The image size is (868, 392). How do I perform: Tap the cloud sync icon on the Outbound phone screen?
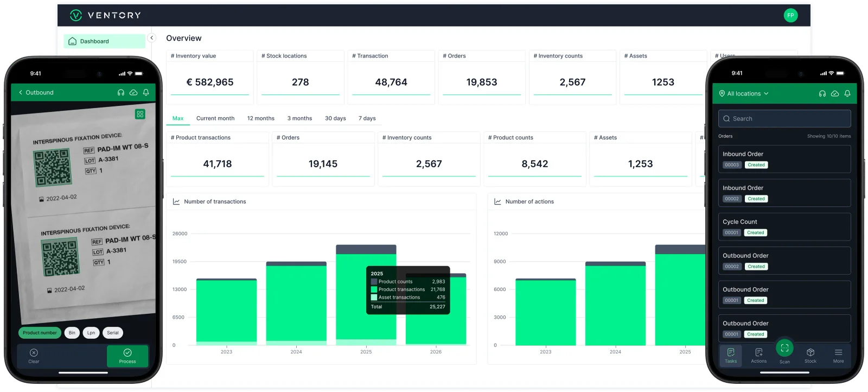(x=133, y=92)
